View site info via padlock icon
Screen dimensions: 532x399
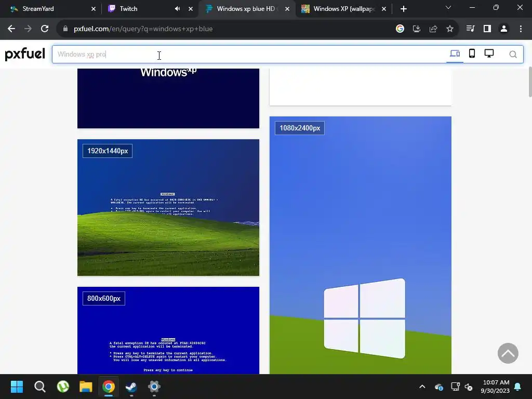tap(65, 29)
